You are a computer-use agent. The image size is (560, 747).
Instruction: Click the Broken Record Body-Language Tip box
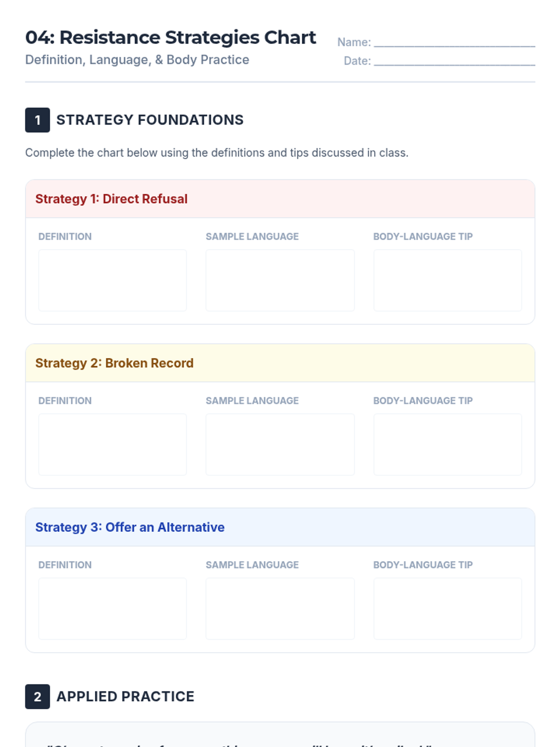pos(448,444)
